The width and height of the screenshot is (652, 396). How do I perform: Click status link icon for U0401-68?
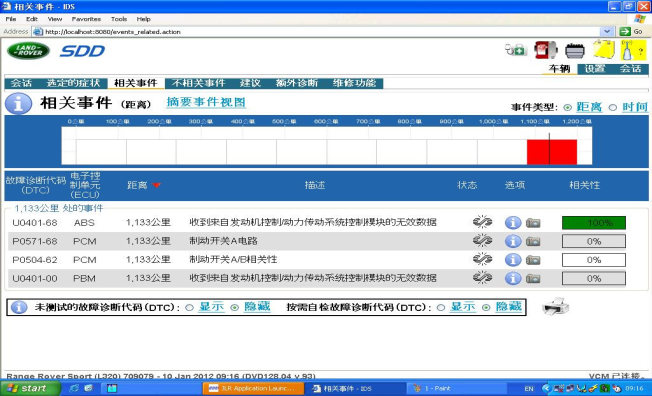(x=482, y=222)
